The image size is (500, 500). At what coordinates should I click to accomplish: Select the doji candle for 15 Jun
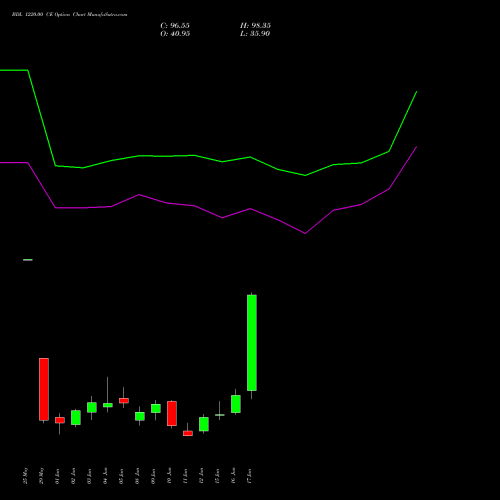220,415
